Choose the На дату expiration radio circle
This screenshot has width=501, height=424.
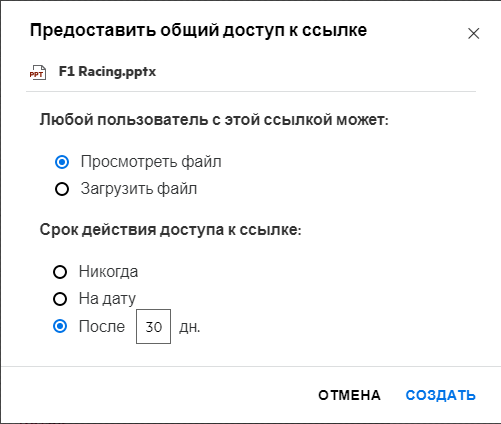click(x=60, y=299)
